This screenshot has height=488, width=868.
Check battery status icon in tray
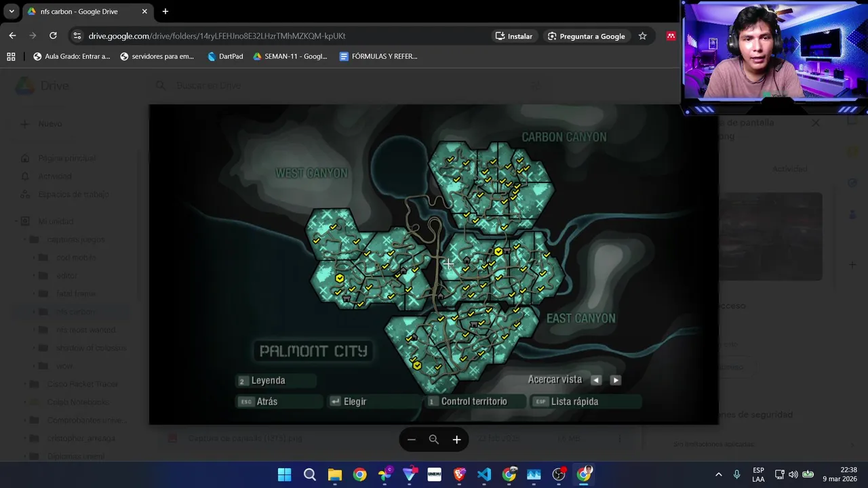[x=808, y=474]
